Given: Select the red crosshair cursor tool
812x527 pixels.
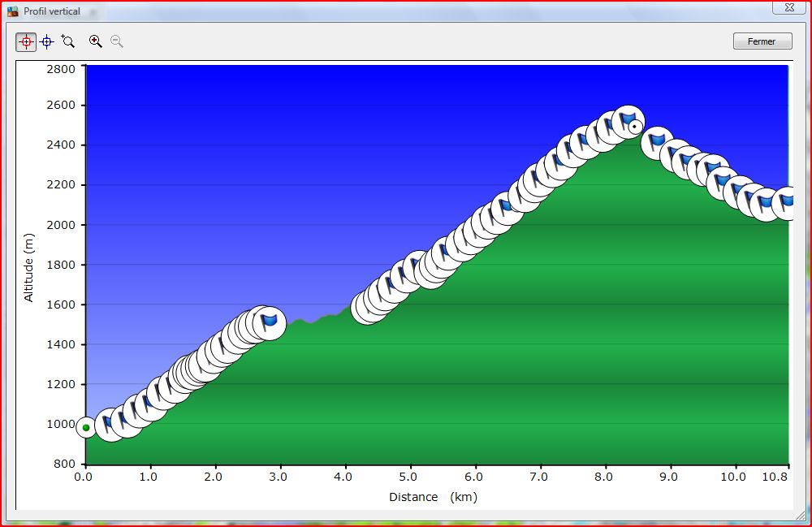Looking at the screenshot, I should click(26, 41).
